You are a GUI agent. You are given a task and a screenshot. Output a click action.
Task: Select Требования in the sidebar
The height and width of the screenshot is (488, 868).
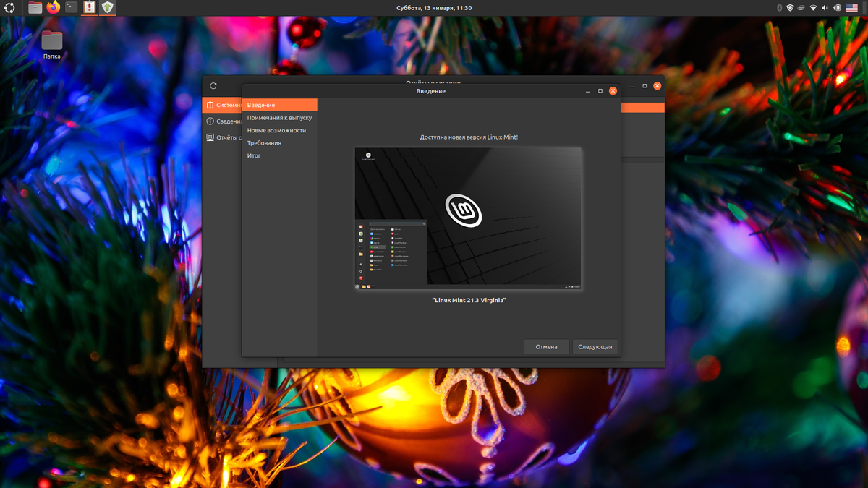[x=279, y=143]
